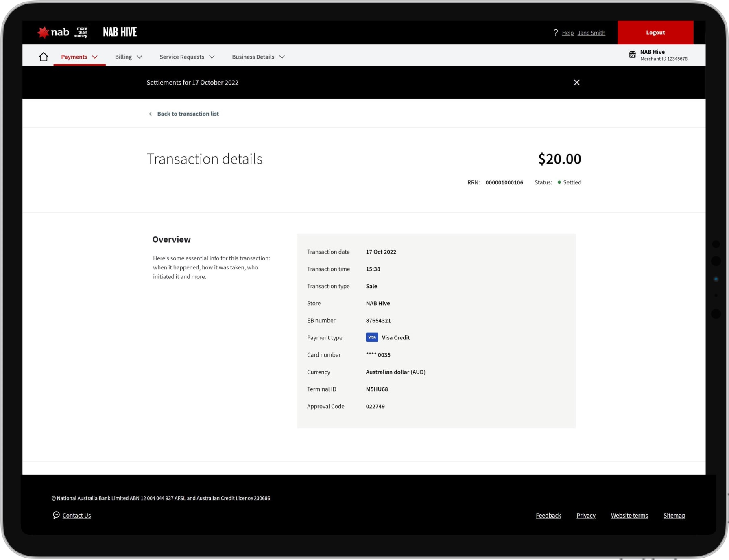Open the Jane Smith profile link
The height and width of the screenshot is (560, 729).
[x=591, y=33]
